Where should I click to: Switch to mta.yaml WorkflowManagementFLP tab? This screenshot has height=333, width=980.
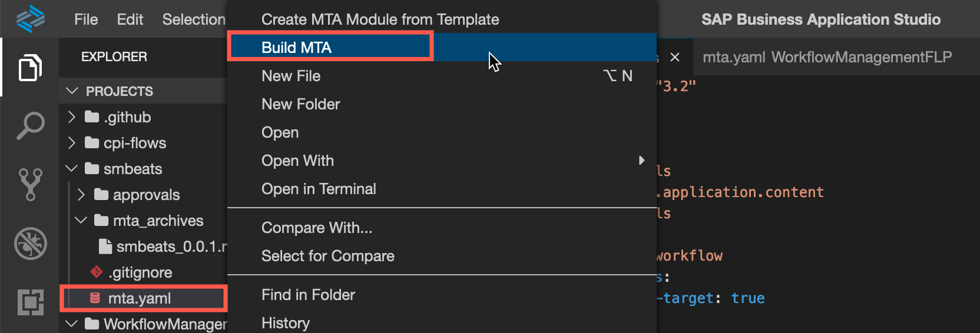(827, 57)
